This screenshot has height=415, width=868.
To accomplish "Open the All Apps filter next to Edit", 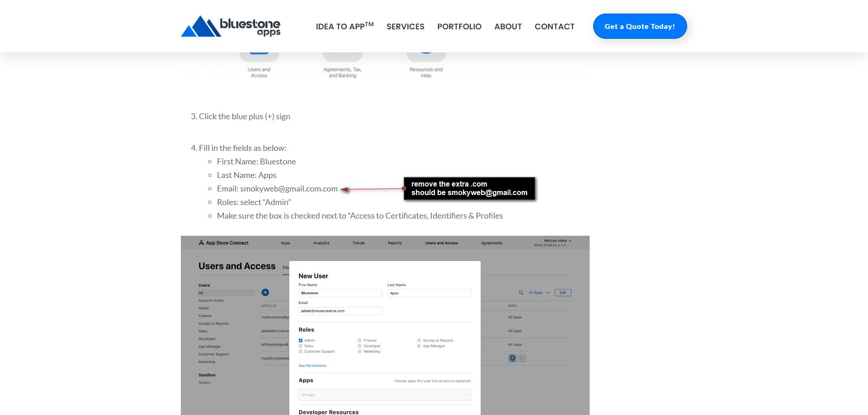I will pos(539,293).
